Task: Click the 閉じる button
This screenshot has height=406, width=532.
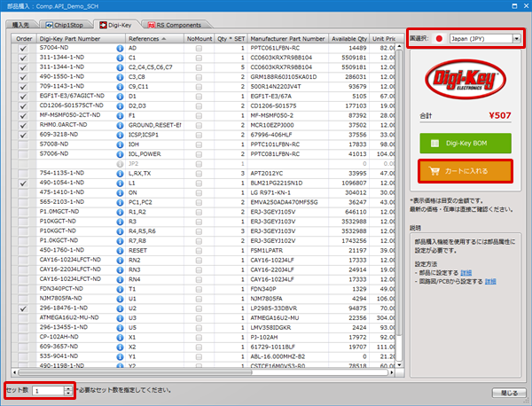Action: [x=509, y=393]
